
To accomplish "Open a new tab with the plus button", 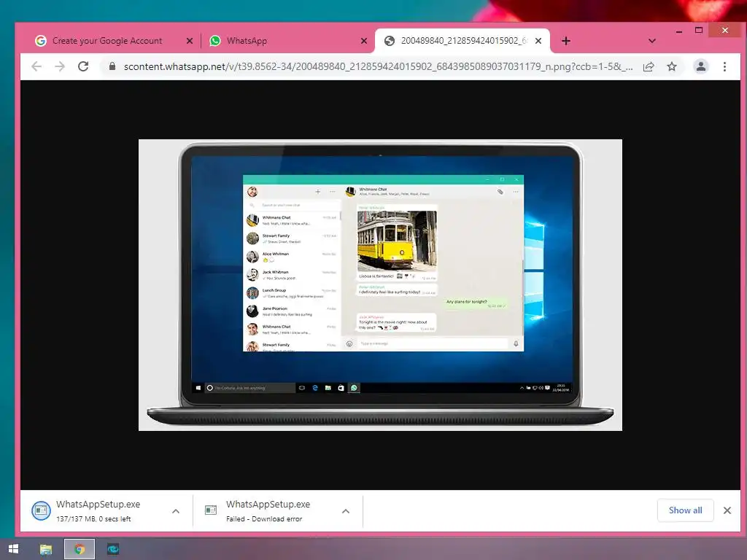I will pyautogui.click(x=566, y=41).
